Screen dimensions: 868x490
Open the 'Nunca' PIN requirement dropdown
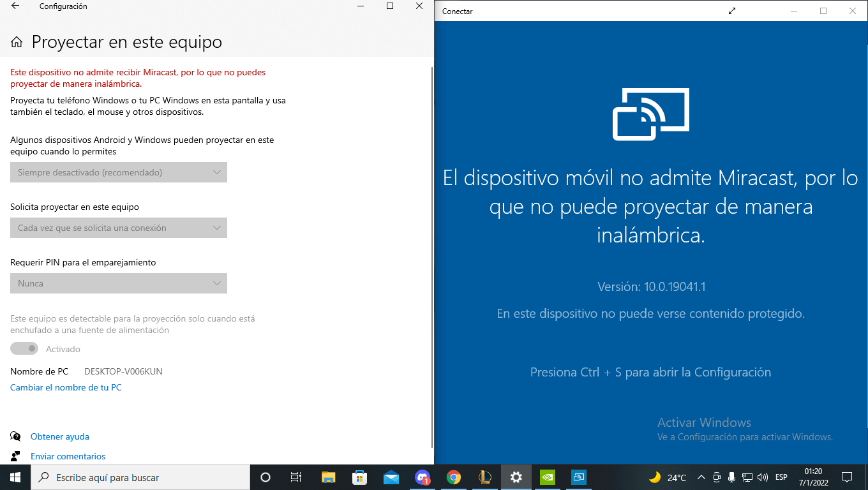coord(119,283)
